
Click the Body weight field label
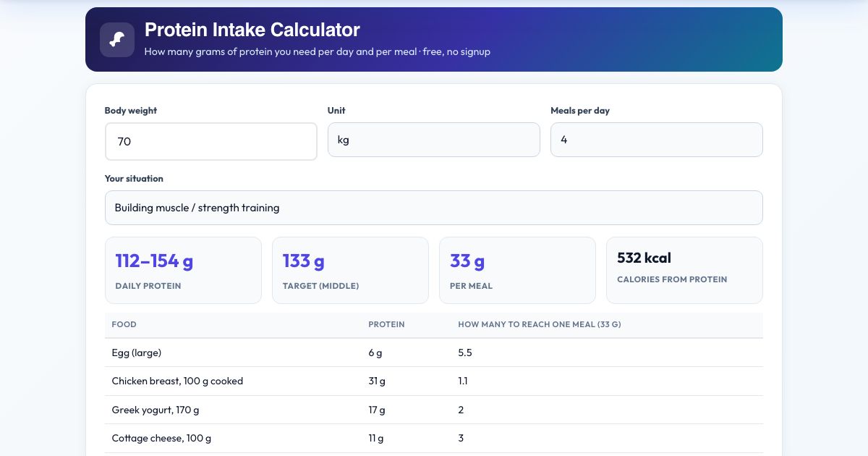tap(131, 111)
